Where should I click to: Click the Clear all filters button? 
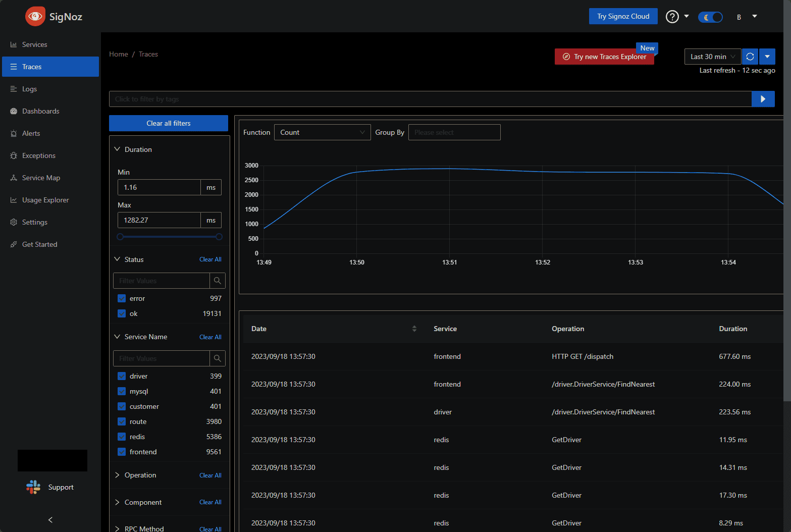click(169, 123)
